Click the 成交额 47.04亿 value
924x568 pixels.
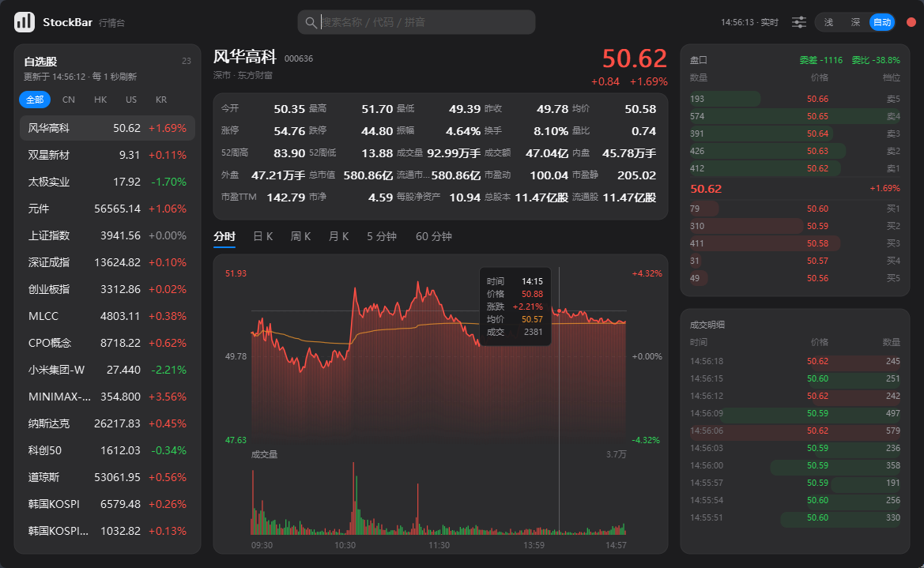(547, 153)
